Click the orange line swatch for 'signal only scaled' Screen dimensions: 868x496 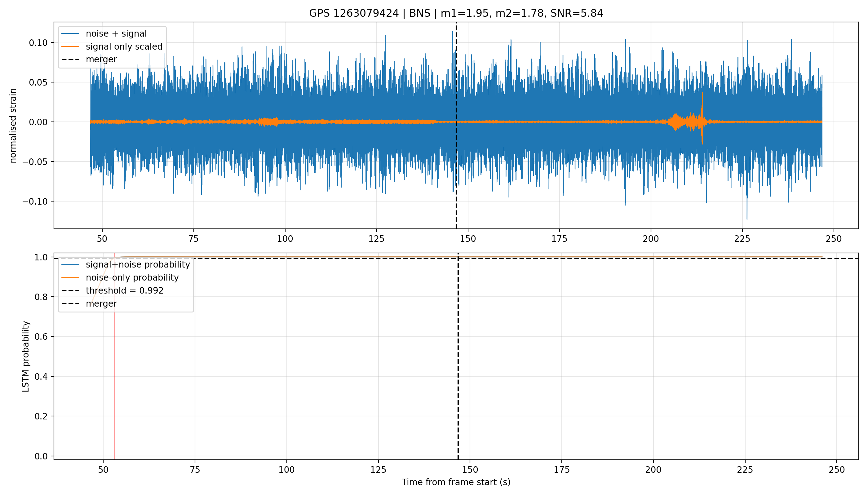tap(70, 47)
